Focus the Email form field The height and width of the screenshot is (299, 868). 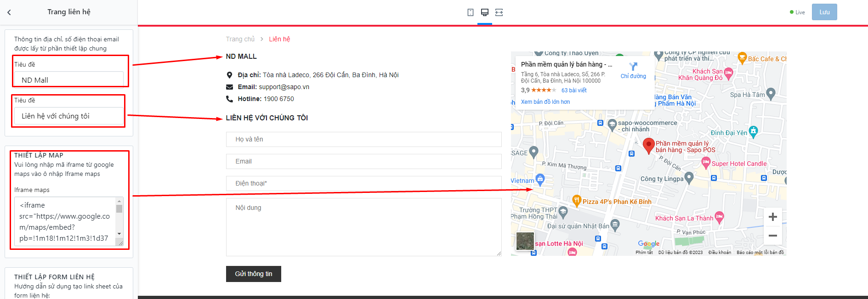[x=363, y=161]
